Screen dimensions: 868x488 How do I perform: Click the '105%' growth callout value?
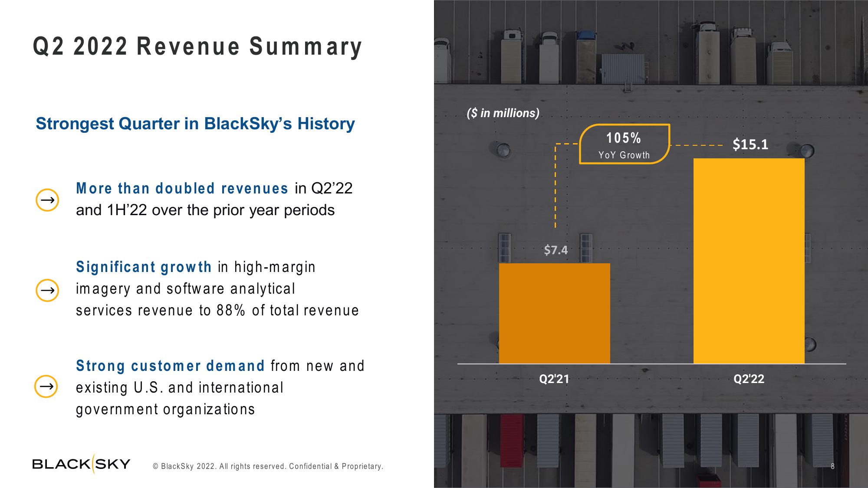pos(624,138)
